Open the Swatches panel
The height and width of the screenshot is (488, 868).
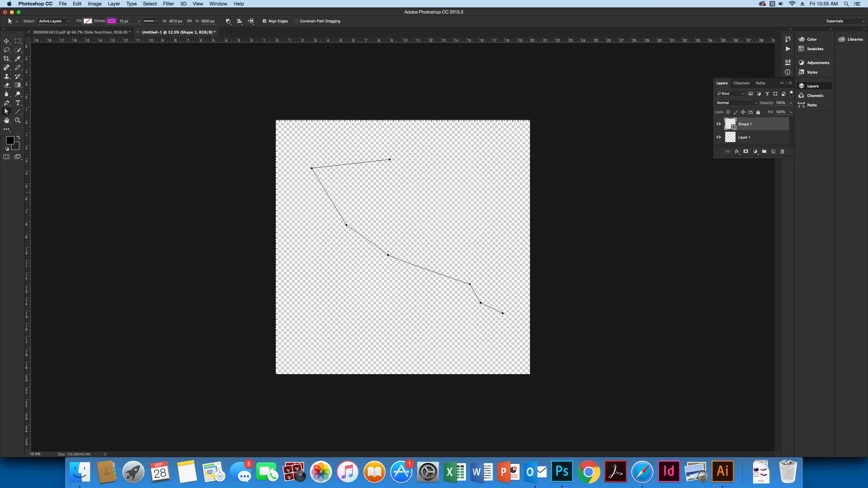point(815,49)
